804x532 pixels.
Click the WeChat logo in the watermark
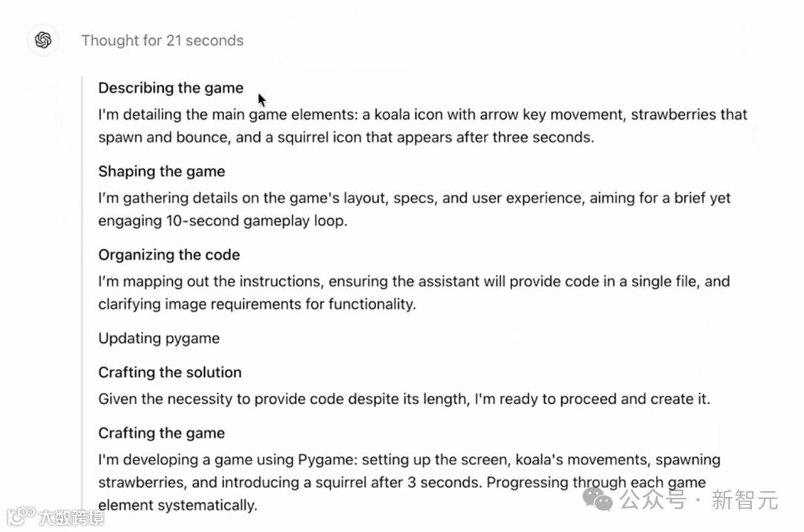click(598, 499)
